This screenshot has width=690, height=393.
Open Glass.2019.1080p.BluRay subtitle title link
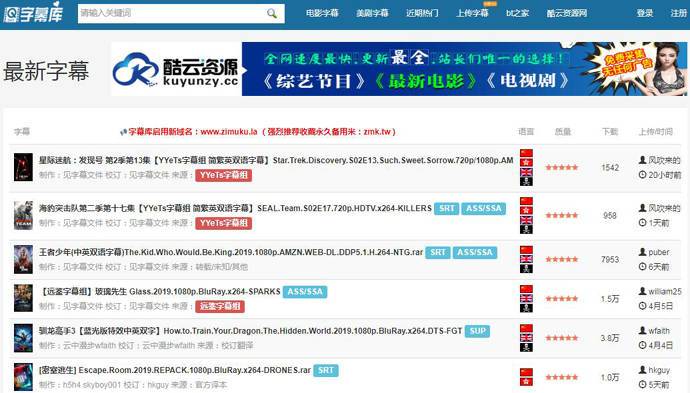click(x=160, y=291)
